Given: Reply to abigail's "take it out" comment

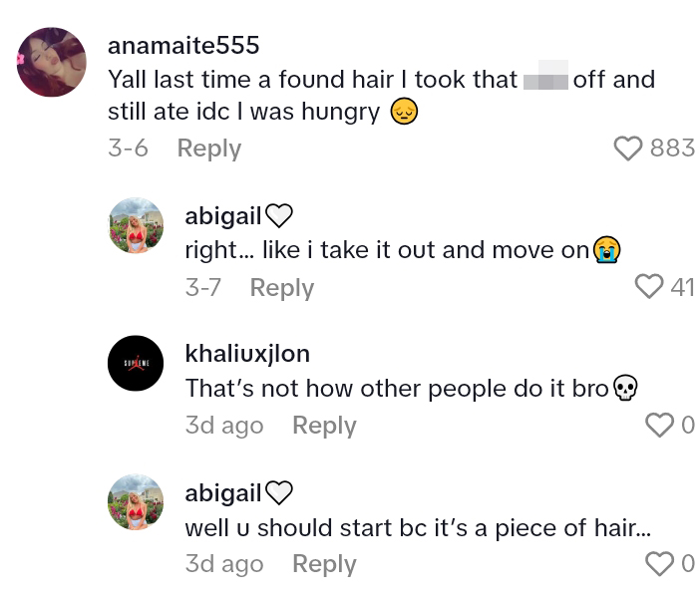Looking at the screenshot, I should tap(281, 288).
